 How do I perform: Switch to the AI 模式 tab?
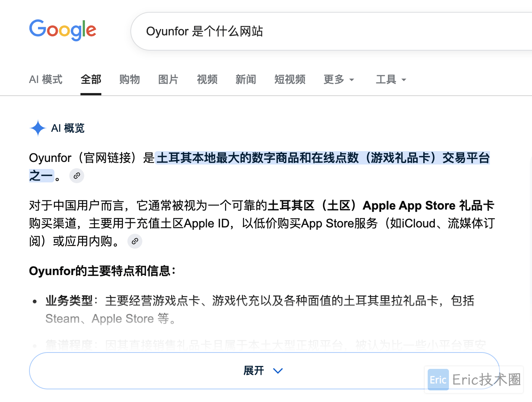pos(46,79)
